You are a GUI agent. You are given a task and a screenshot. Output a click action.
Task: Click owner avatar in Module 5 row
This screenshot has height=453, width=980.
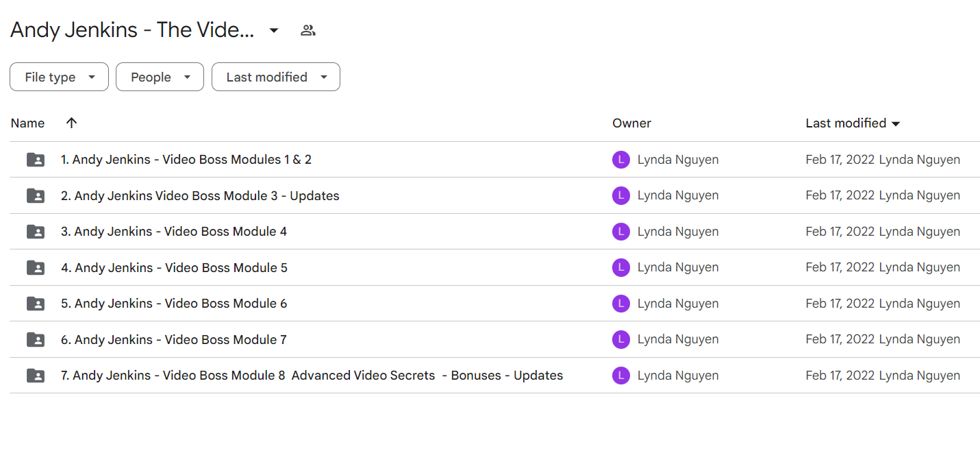pyautogui.click(x=620, y=268)
